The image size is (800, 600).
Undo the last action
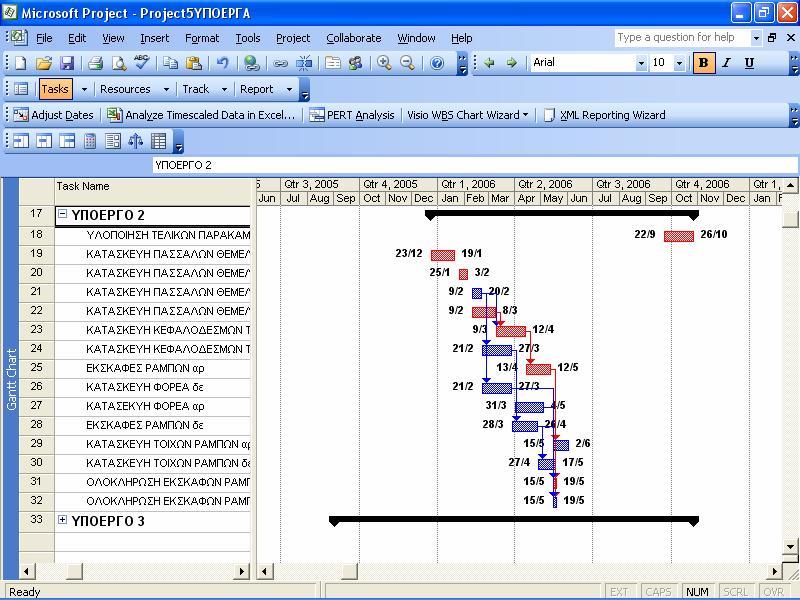(x=222, y=63)
